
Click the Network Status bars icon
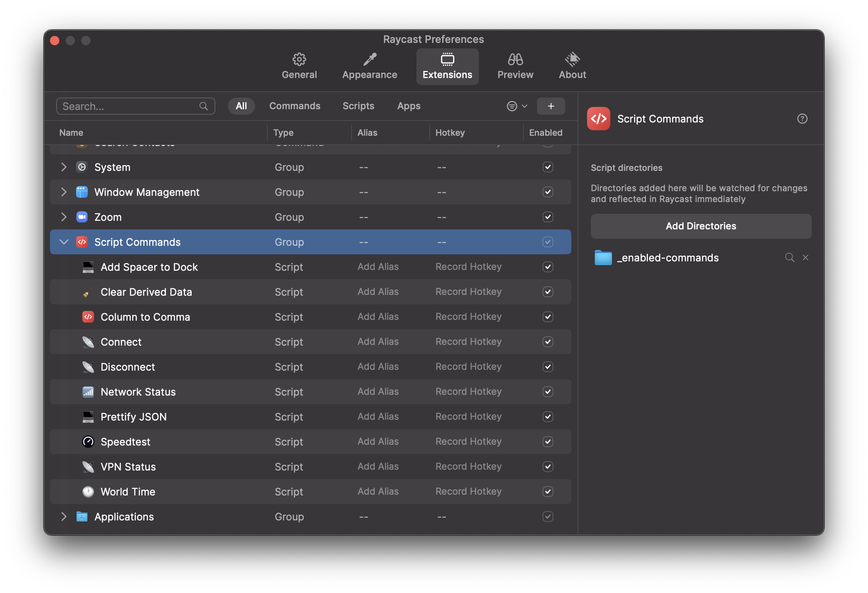pos(88,392)
